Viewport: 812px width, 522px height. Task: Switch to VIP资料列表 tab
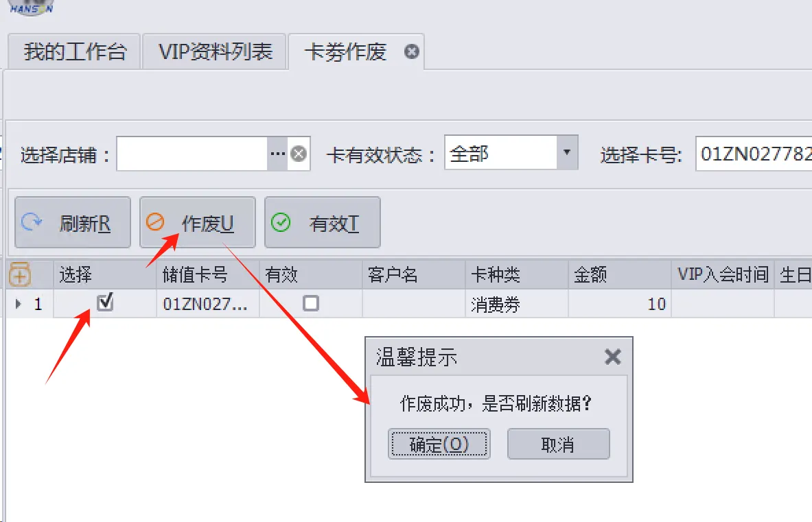click(x=215, y=51)
